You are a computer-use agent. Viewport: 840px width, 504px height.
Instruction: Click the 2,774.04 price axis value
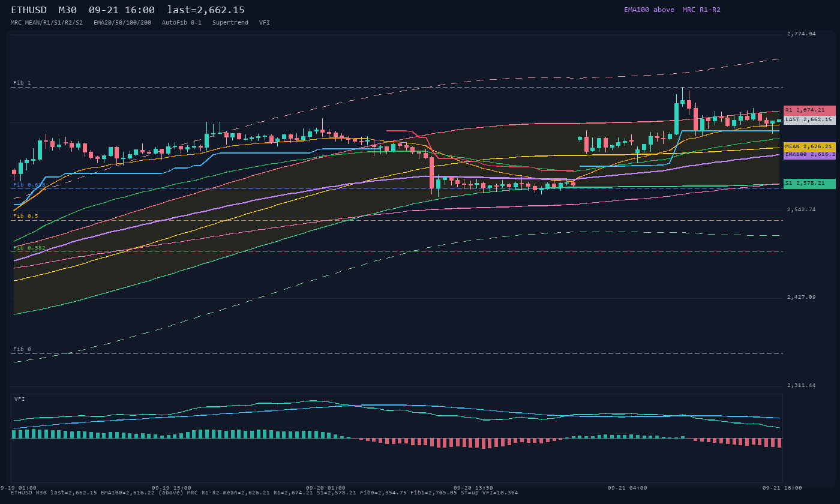[802, 34]
